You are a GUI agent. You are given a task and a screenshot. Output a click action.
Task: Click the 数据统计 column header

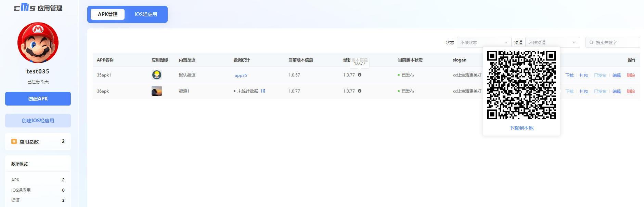[242, 60]
